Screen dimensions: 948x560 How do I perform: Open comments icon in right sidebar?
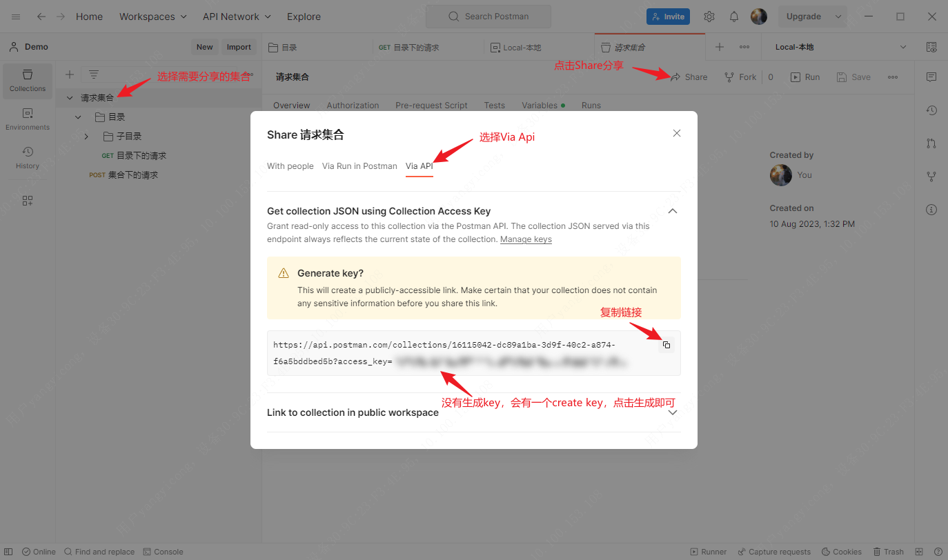pos(931,77)
